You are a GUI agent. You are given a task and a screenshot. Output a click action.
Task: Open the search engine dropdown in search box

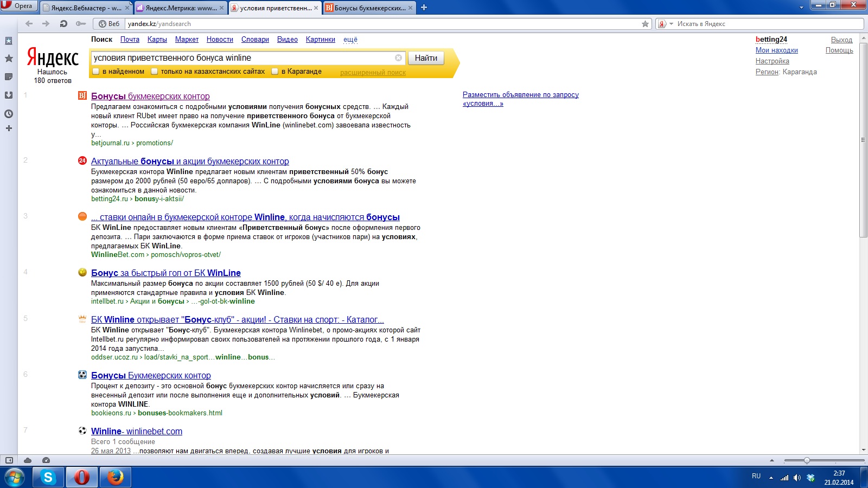coord(671,24)
